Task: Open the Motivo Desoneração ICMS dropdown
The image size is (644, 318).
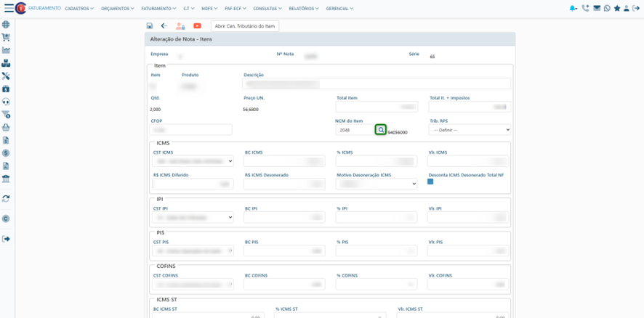Action: pyautogui.click(x=377, y=184)
